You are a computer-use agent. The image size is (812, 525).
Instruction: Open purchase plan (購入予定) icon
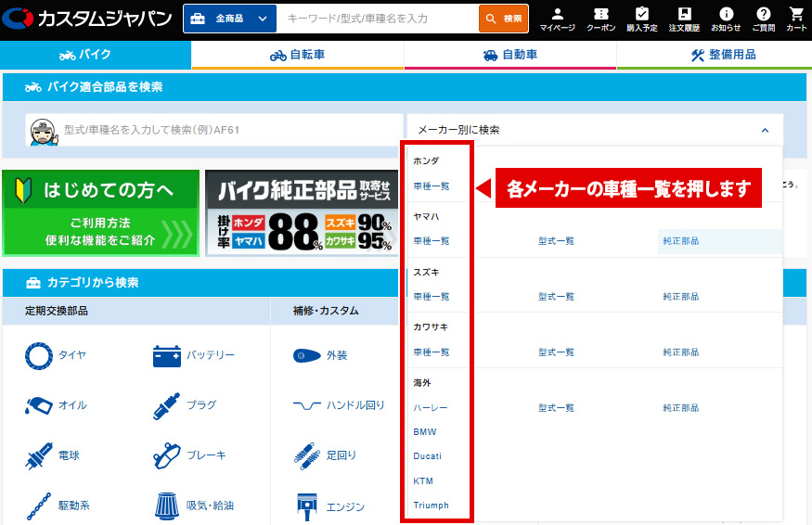pyautogui.click(x=641, y=19)
